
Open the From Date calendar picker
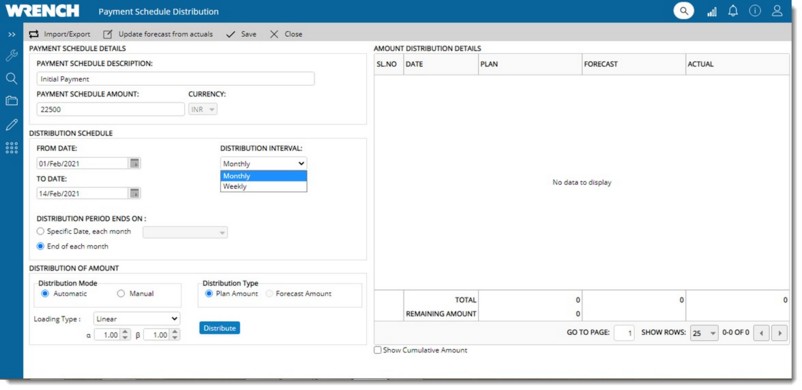click(x=135, y=163)
